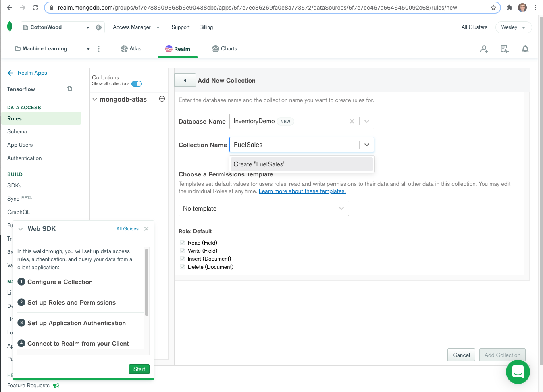Open the Intercom chat bubble
This screenshot has width=543, height=392.
click(518, 372)
